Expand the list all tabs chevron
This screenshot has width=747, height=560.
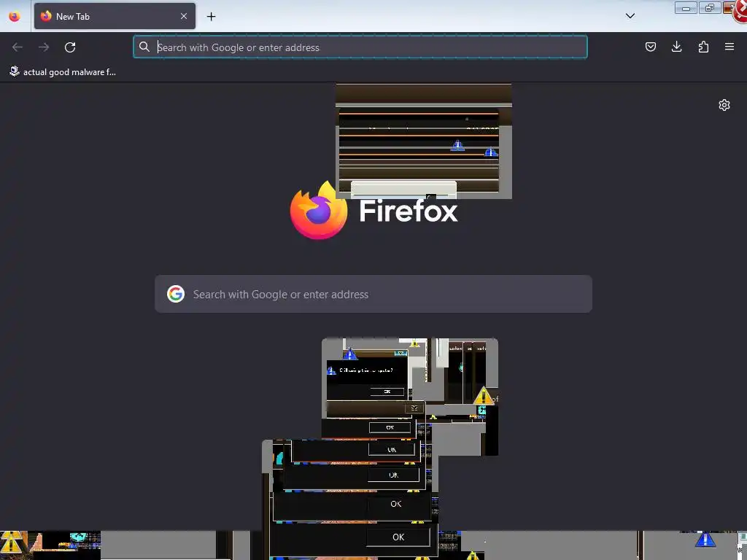coord(630,16)
